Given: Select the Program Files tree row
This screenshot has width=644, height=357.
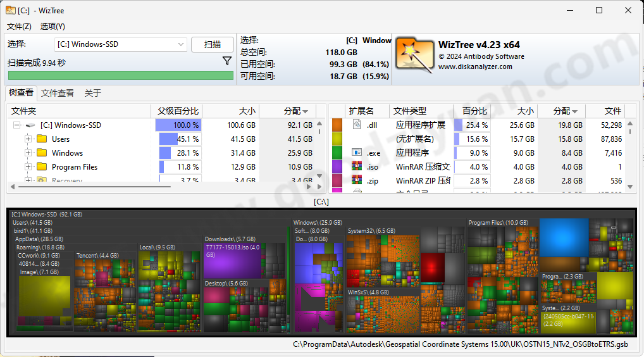Looking at the screenshot, I should tap(163, 167).
